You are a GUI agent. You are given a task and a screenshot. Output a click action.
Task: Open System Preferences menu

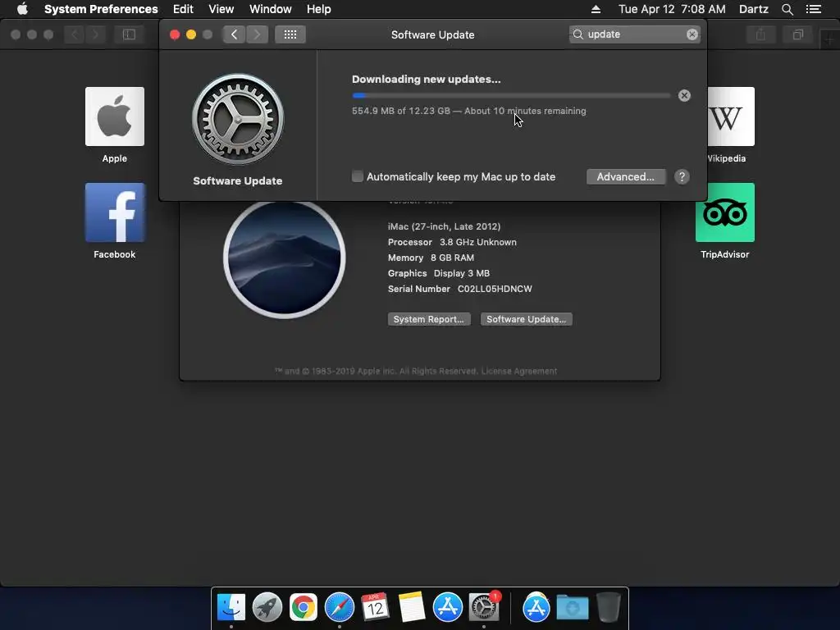click(x=101, y=9)
